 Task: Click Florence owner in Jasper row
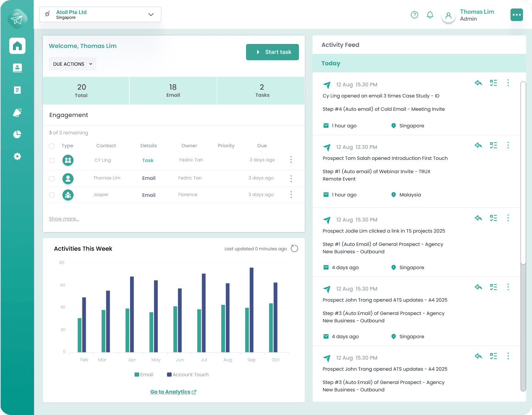pyautogui.click(x=188, y=195)
